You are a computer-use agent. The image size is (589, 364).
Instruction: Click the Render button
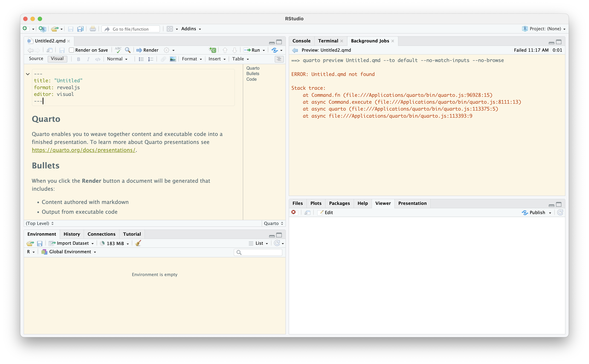[x=147, y=50]
